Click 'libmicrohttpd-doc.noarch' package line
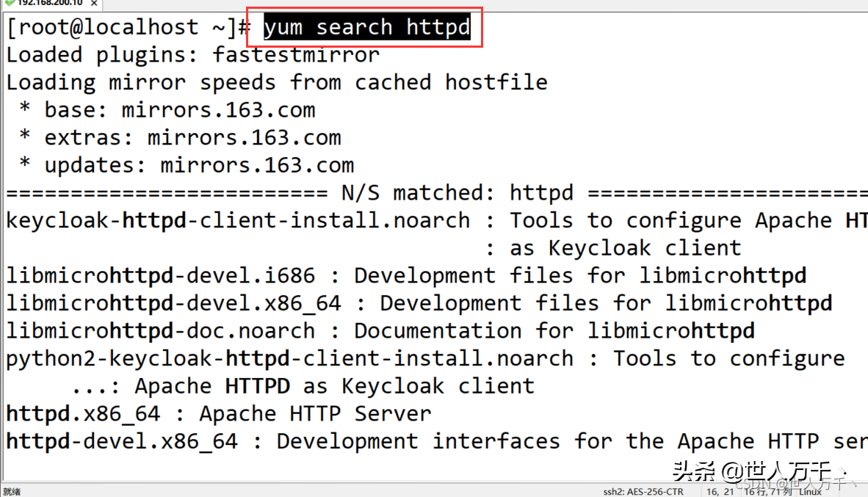This screenshot has width=868, height=497. point(380,331)
